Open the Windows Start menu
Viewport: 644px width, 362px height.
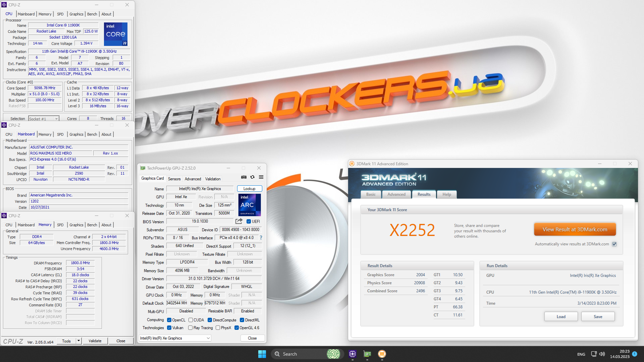262,354
